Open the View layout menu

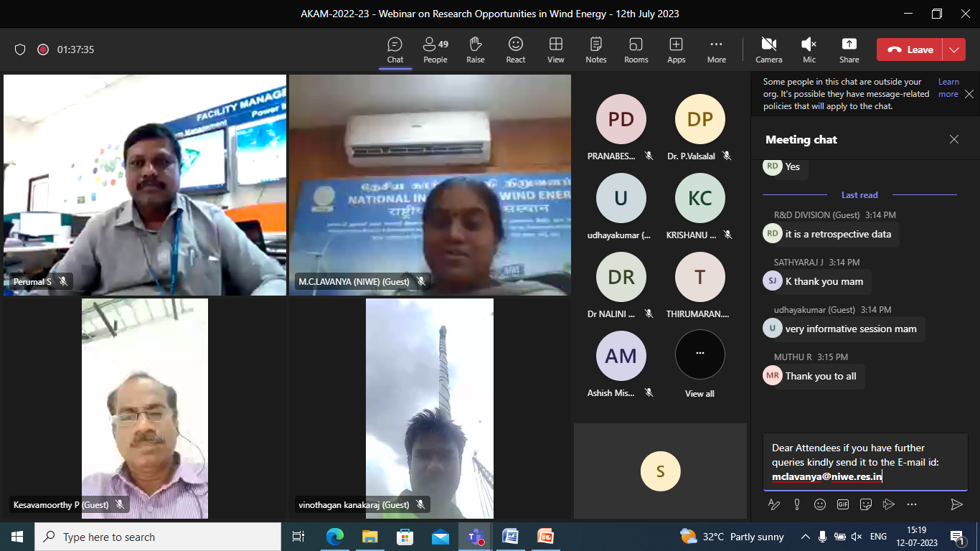[x=555, y=50]
